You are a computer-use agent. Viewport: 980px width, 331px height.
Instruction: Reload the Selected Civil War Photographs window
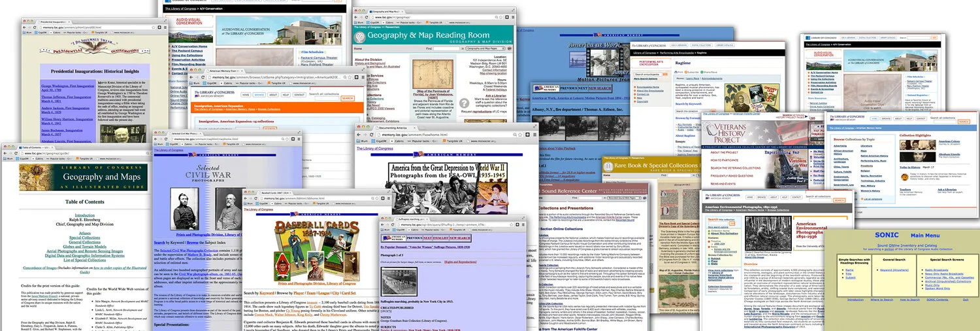[167, 139]
